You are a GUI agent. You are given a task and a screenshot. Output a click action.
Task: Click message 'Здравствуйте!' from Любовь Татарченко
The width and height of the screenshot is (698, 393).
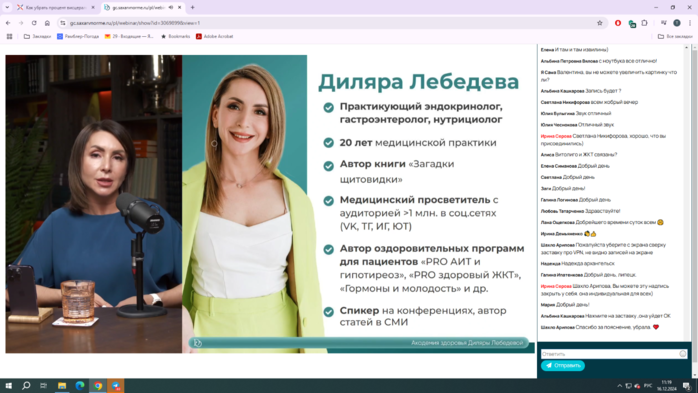click(603, 211)
